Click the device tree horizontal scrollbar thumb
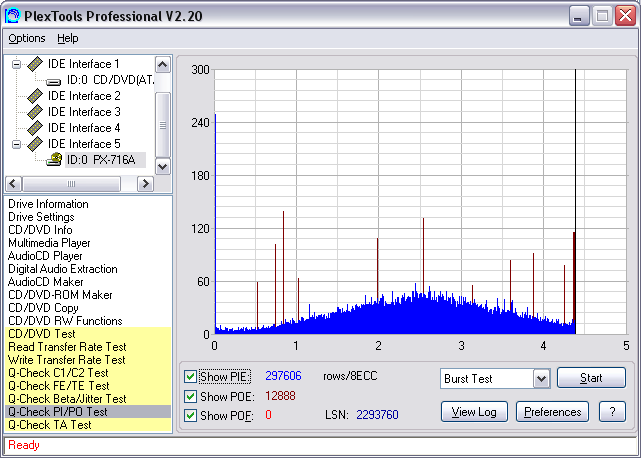The height and width of the screenshot is (458, 641). [72, 184]
